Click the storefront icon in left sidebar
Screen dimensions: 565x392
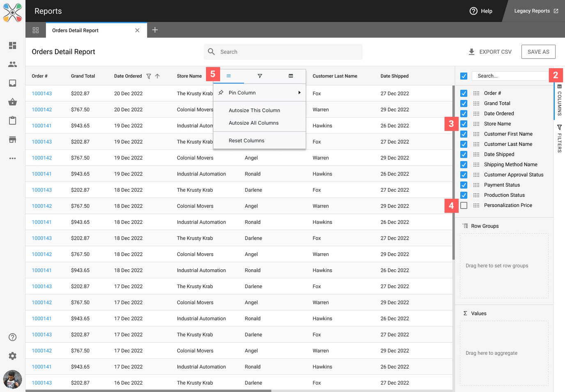pyautogui.click(x=12, y=140)
